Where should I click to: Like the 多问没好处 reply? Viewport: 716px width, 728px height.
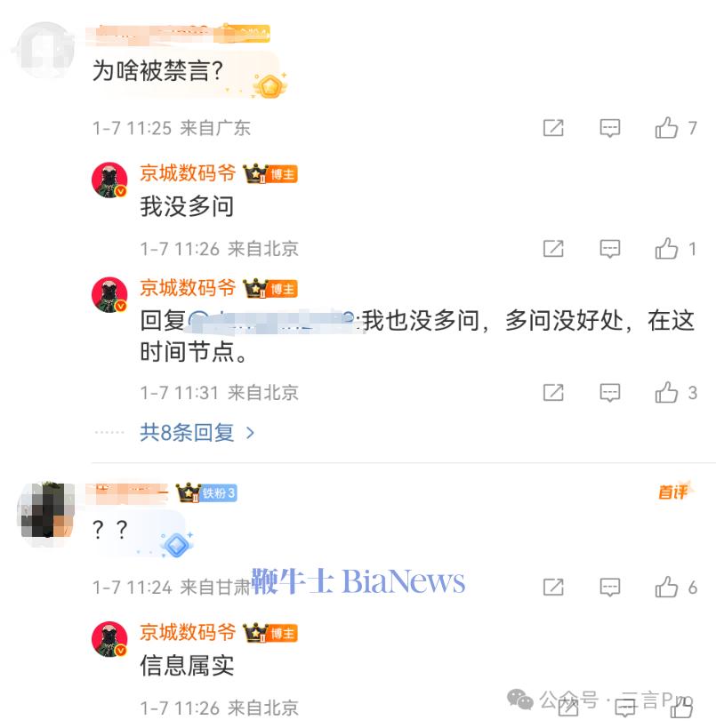point(666,392)
